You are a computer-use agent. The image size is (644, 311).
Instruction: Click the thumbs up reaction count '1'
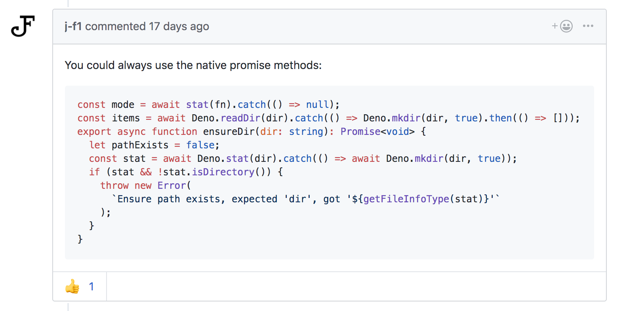click(x=91, y=286)
